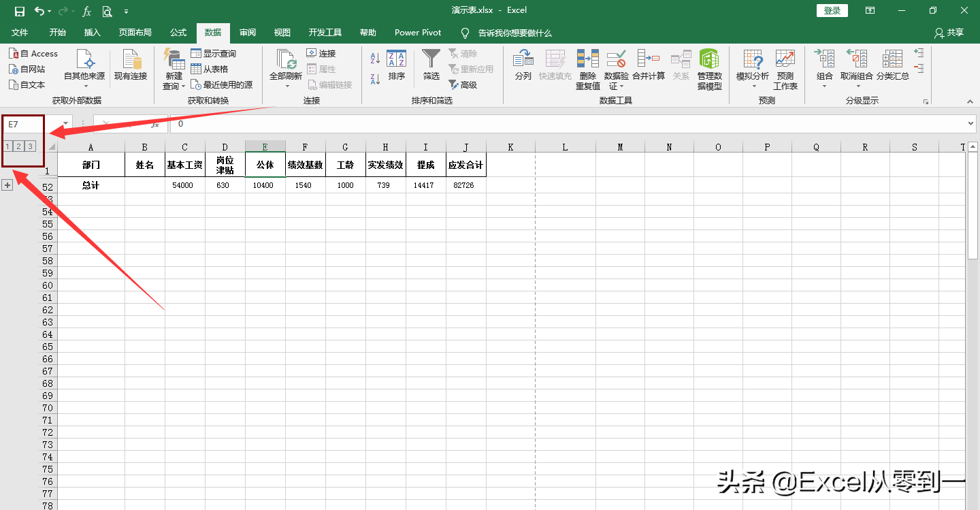This screenshot has height=510, width=980.
Task: Sort descending Z to A
Action: [x=375, y=79]
